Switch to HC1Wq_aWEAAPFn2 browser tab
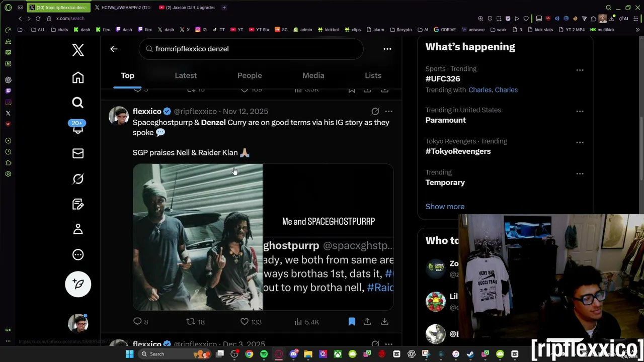Viewport: 644px width, 362px height. pos(123,8)
